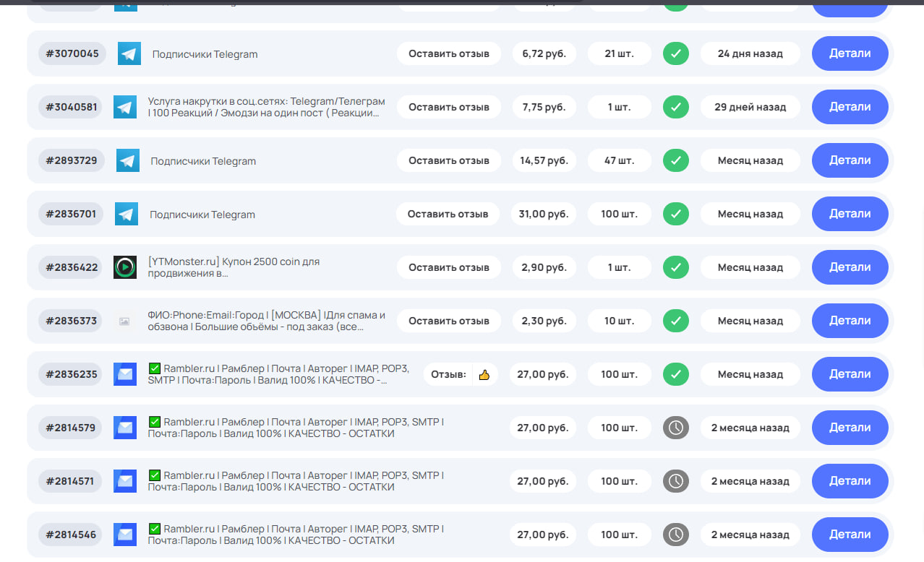Click mail icon for order #2814571
924x562 pixels.
pyautogui.click(x=125, y=481)
